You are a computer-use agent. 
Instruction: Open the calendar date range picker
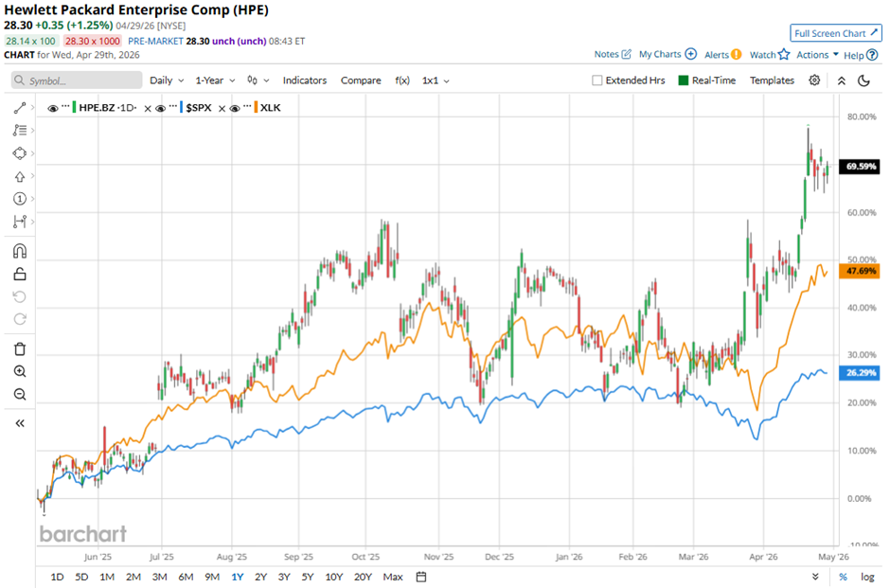pyautogui.click(x=421, y=577)
